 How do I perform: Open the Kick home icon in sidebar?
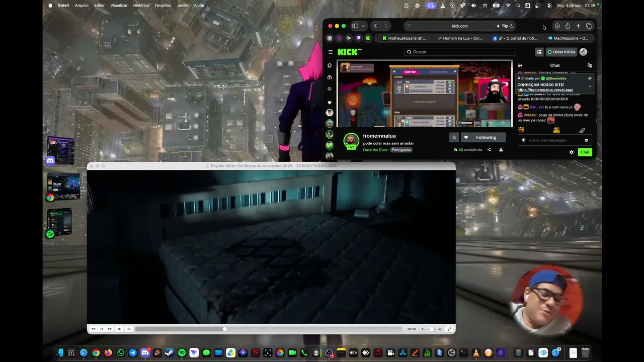[x=330, y=65]
